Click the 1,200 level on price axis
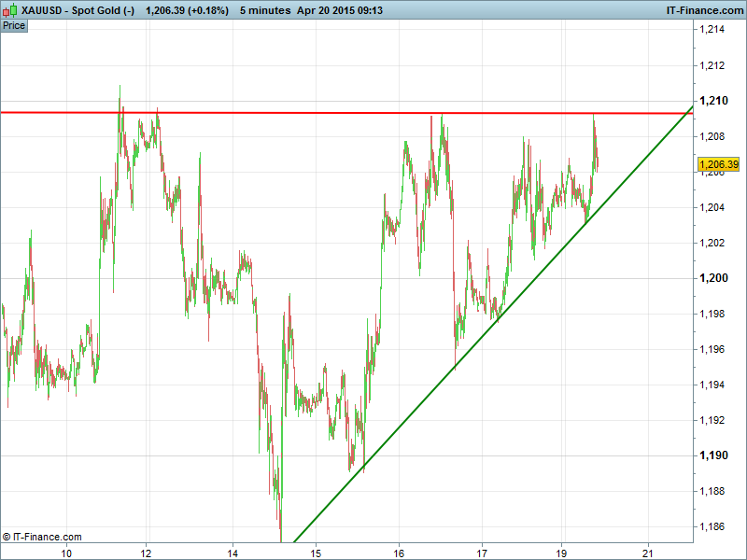This screenshot has width=747, height=560. click(x=712, y=278)
